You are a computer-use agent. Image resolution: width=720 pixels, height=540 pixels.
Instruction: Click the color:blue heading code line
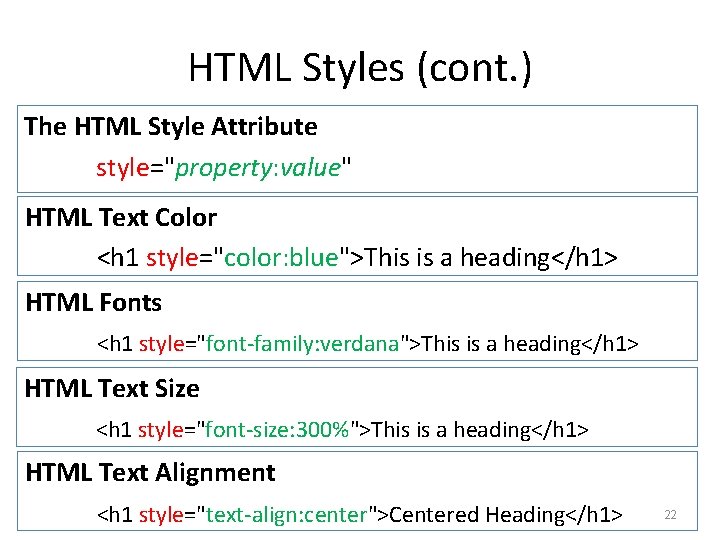click(x=357, y=258)
